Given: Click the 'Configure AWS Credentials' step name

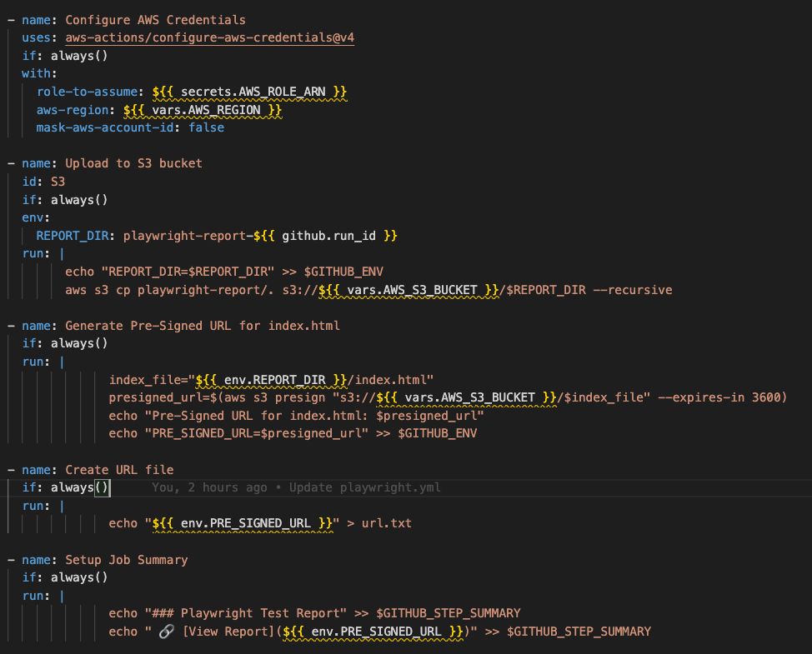Looking at the screenshot, I should point(155,20).
